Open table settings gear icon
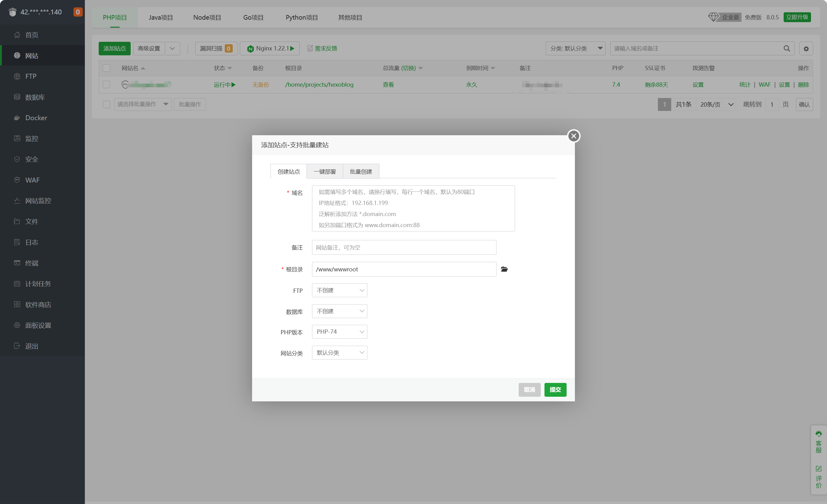 click(806, 49)
